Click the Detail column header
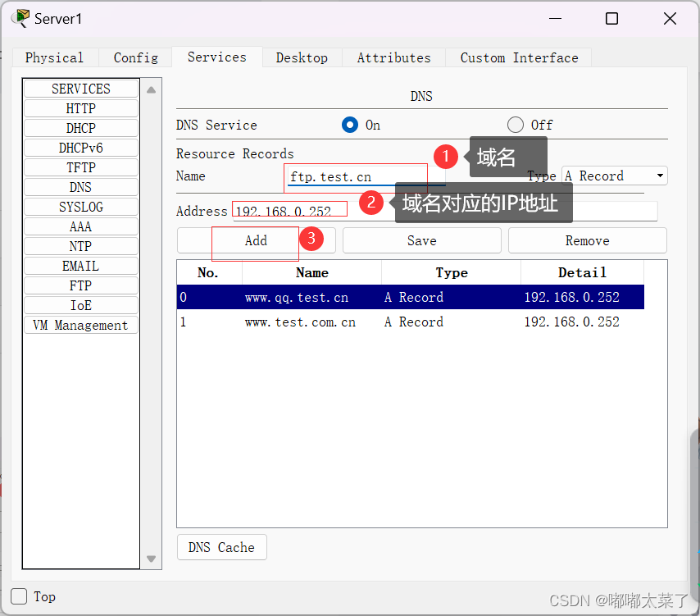The width and height of the screenshot is (700, 616). coord(582,272)
